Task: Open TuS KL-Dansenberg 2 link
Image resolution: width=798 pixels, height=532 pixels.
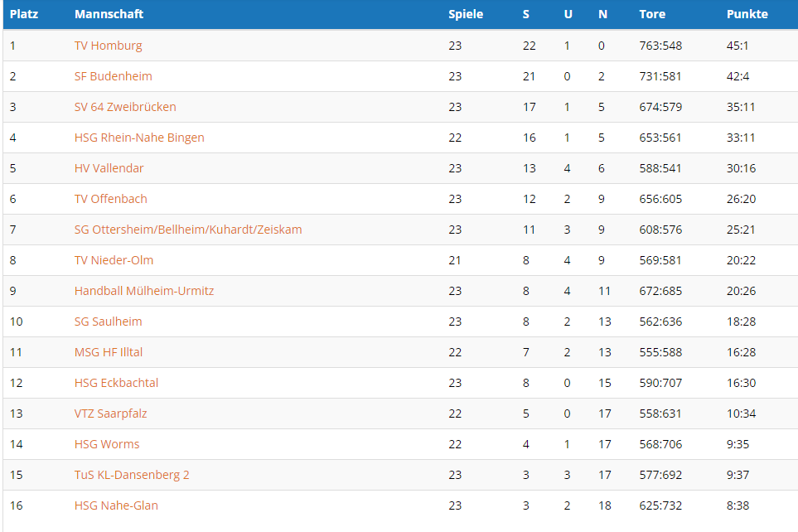Action: [x=132, y=475]
